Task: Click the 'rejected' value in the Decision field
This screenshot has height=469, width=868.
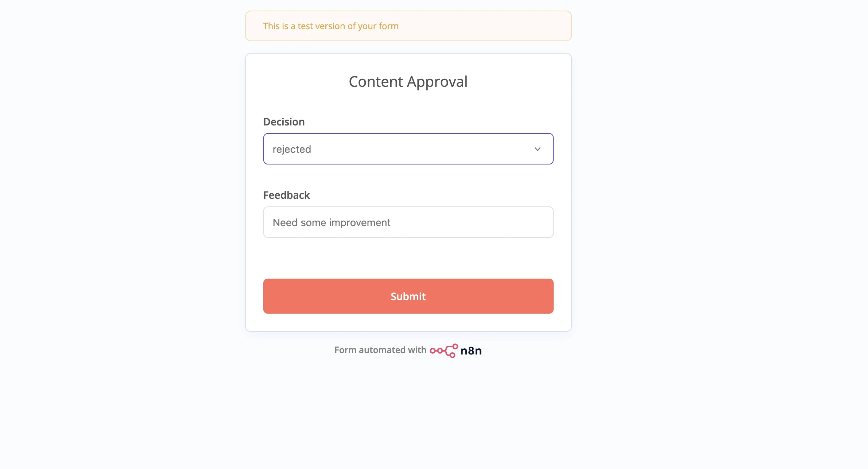Action: click(x=292, y=149)
